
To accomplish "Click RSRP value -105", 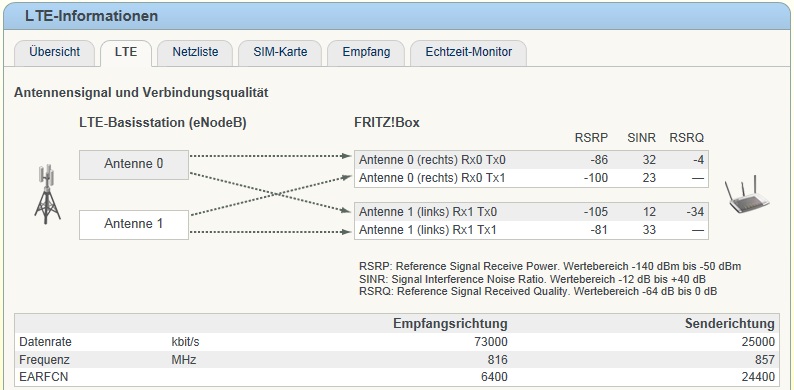I will coord(596,212).
